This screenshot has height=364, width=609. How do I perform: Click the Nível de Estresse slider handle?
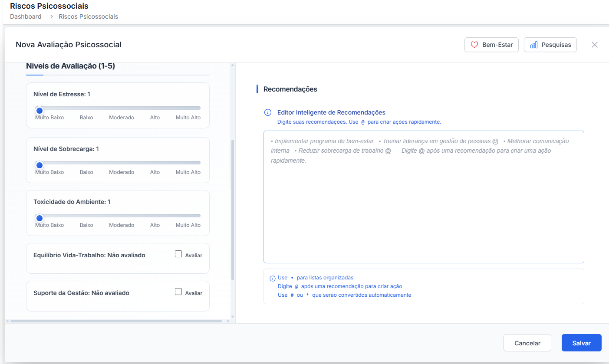click(x=40, y=110)
